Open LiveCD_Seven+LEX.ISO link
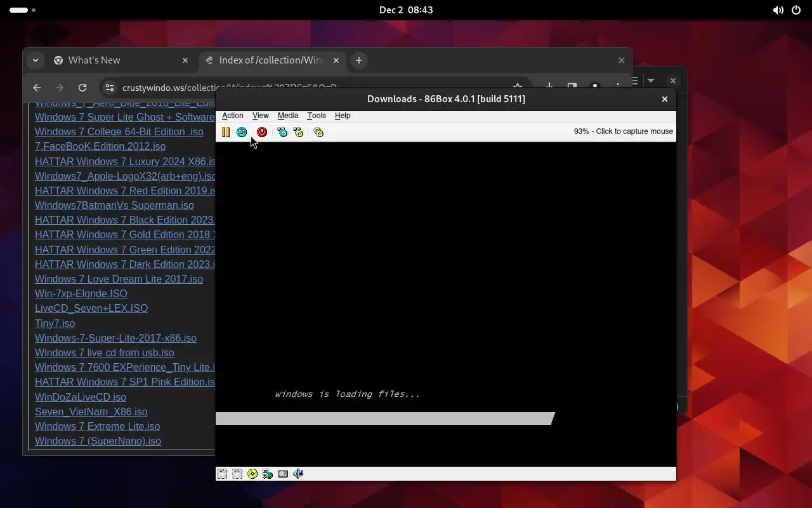This screenshot has width=812, height=508. [91, 309]
